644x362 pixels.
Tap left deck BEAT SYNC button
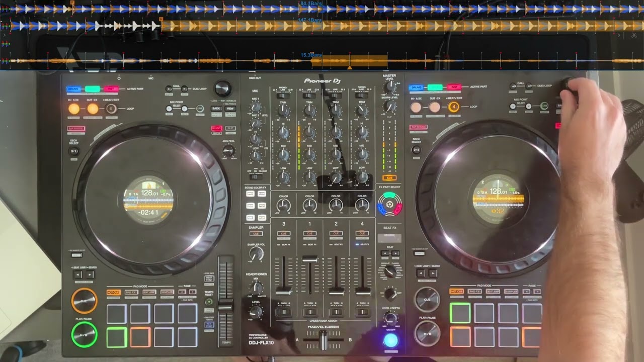tap(209, 279)
